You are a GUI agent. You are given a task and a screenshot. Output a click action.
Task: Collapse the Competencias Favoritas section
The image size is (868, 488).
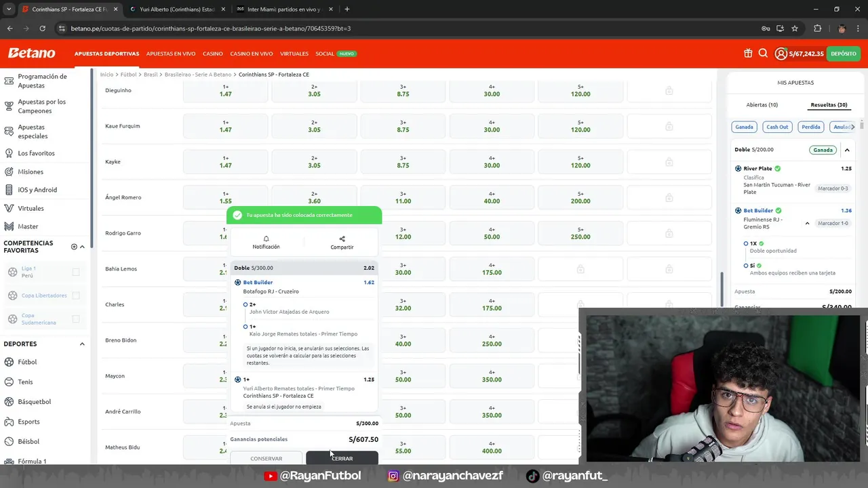[x=82, y=247]
